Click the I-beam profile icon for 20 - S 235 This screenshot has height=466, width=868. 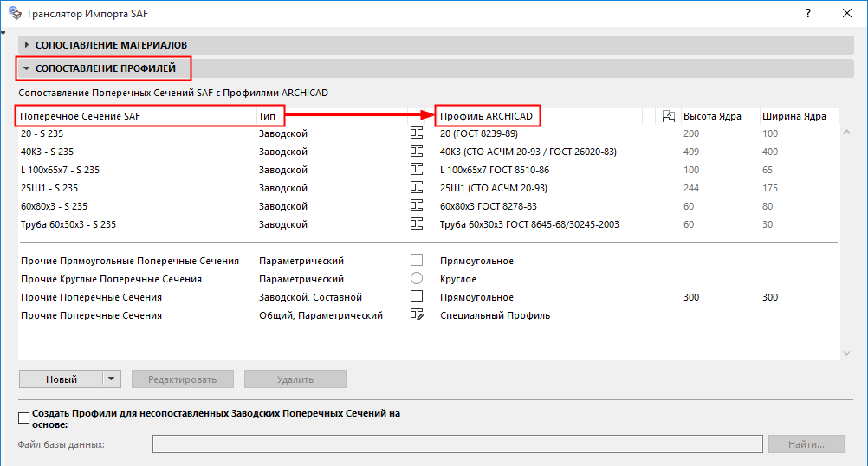click(x=416, y=133)
